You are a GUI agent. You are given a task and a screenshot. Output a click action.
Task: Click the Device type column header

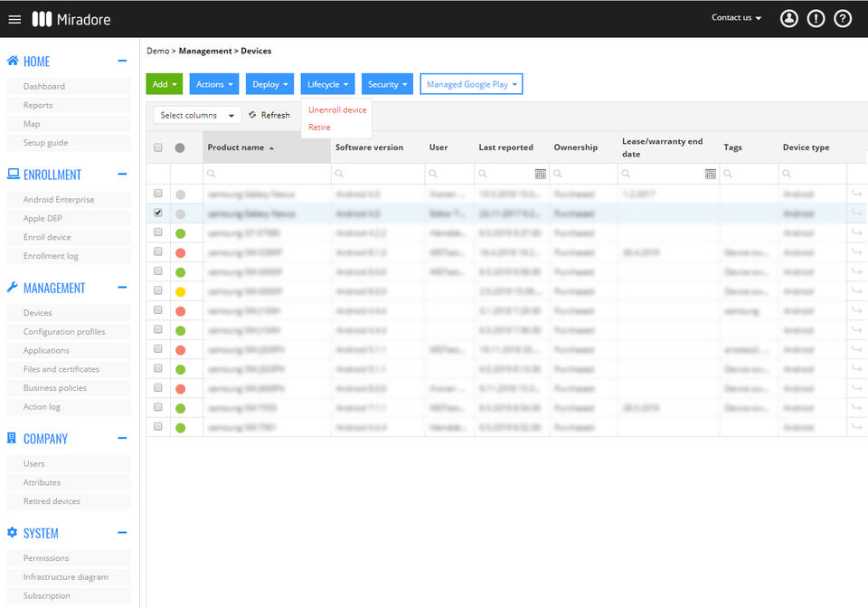point(806,147)
